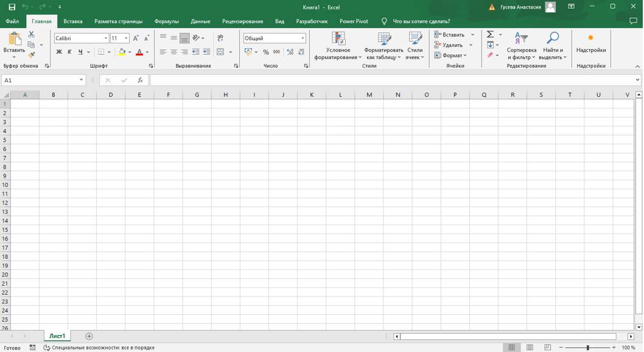Click accounting number format icon
644x352 pixels.
pyautogui.click(x=248, y=52)
